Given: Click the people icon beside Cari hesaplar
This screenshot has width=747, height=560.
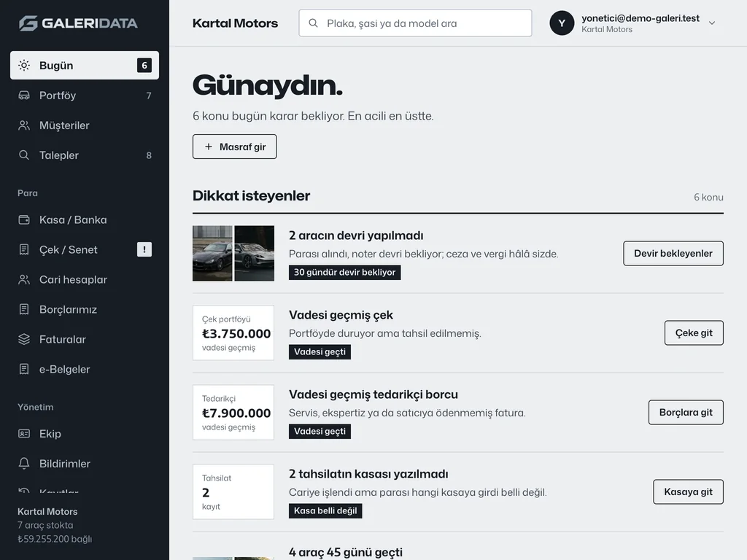Looking at the screenshot, I should (x=24, y=279).
